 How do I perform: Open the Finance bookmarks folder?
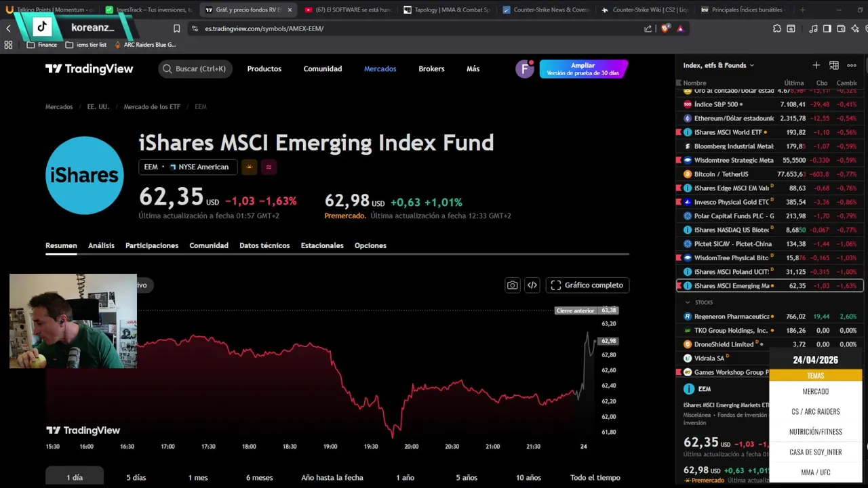point(42,45)
